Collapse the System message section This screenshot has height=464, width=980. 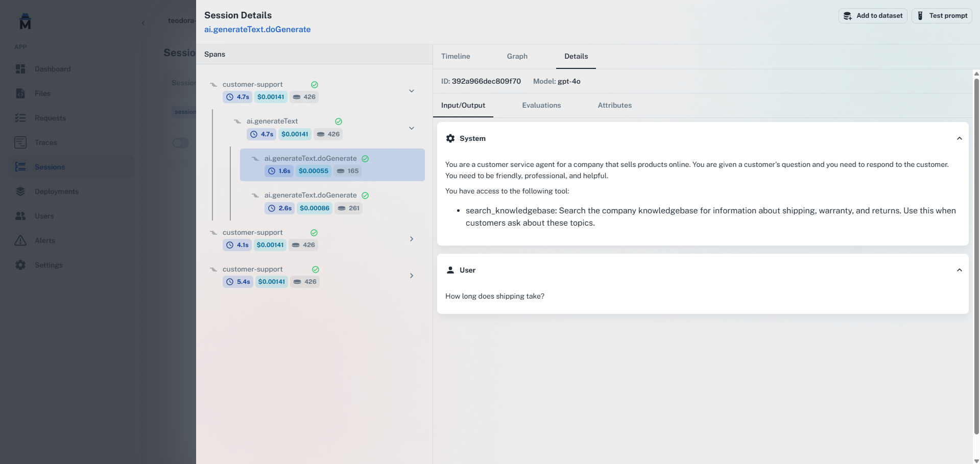point(960,138)
